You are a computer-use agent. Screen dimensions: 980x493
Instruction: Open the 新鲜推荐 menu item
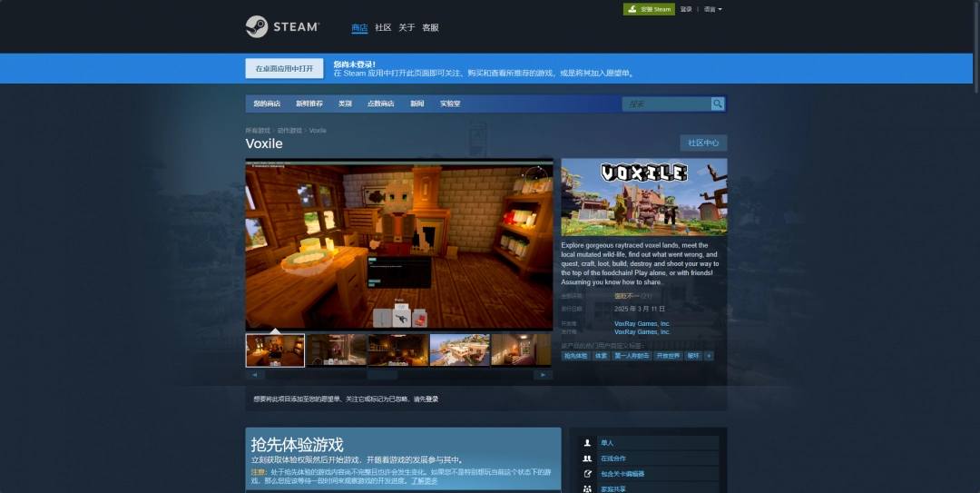pos(309,104)
